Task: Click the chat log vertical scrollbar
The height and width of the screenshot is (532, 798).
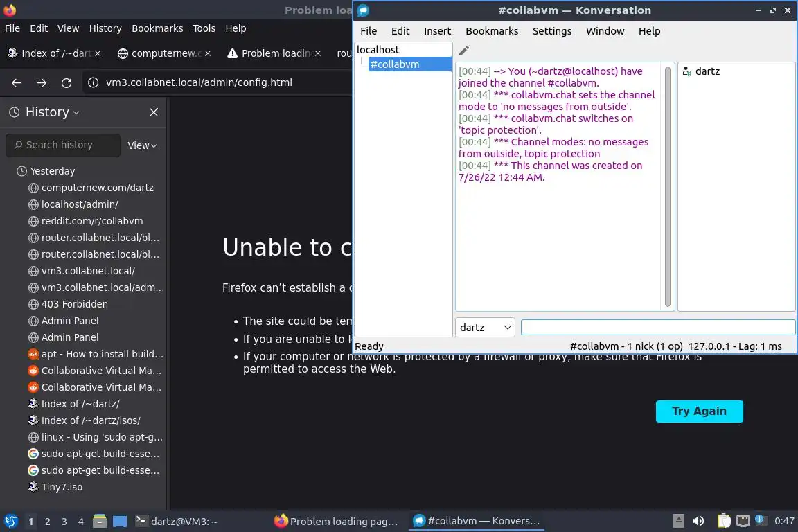Action: click(668, 186)
